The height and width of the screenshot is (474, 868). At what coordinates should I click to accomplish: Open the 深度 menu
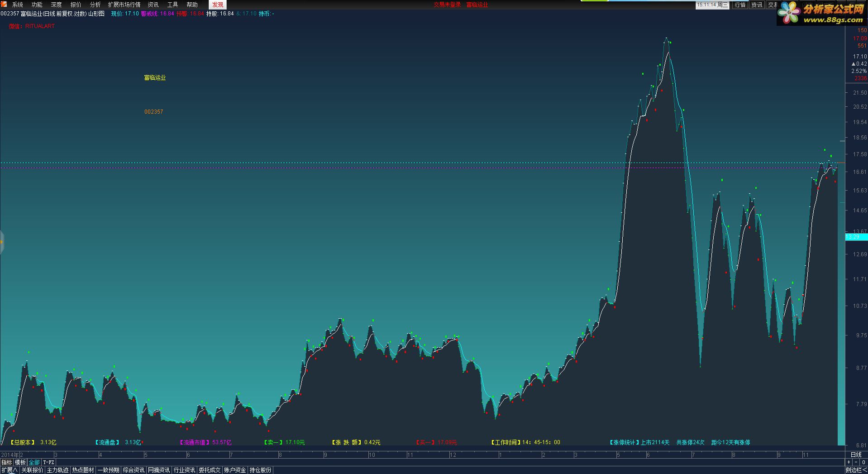(x=56, y=5)
